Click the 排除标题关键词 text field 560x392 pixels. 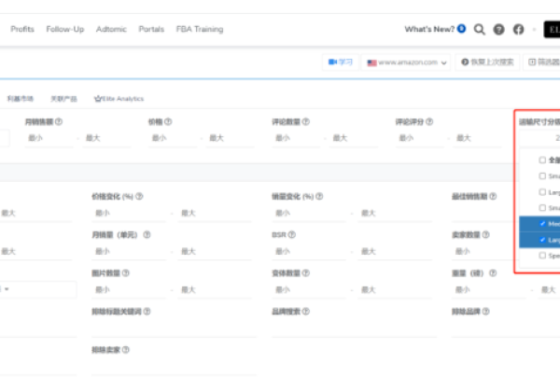(174, 329)
